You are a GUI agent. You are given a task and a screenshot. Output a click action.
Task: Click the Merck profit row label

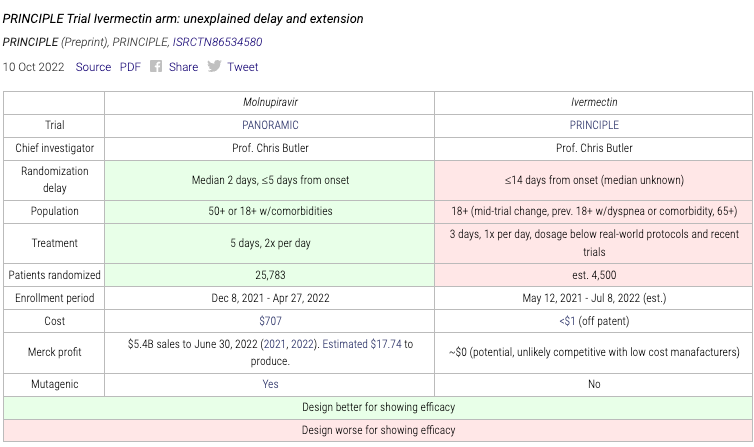[54, 352]
